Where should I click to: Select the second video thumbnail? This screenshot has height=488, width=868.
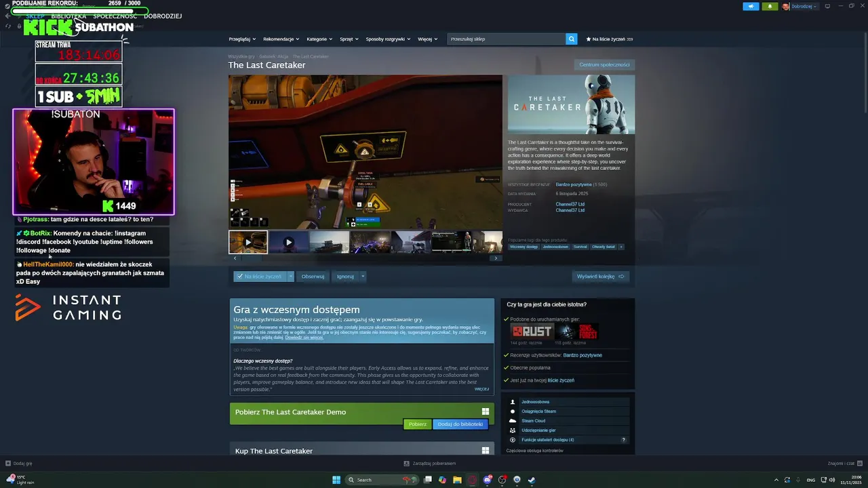[x=289, y=242]
